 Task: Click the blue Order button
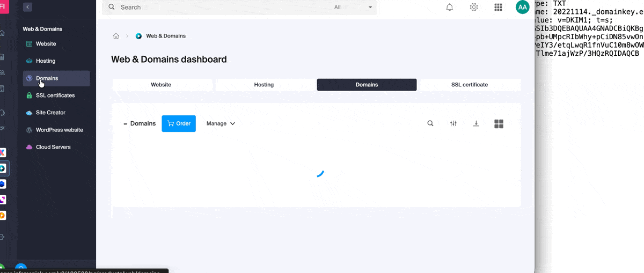pyautogui.click(x=179, y=123)
